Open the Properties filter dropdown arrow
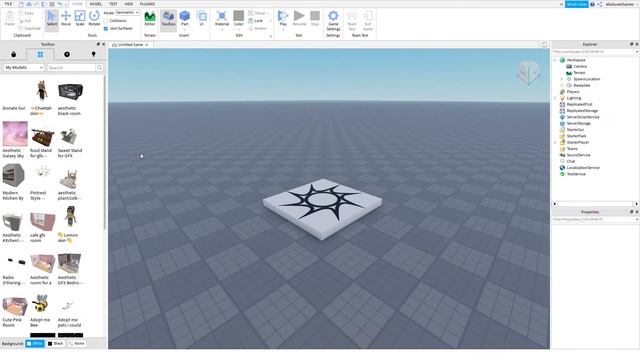 coord(637,220)
